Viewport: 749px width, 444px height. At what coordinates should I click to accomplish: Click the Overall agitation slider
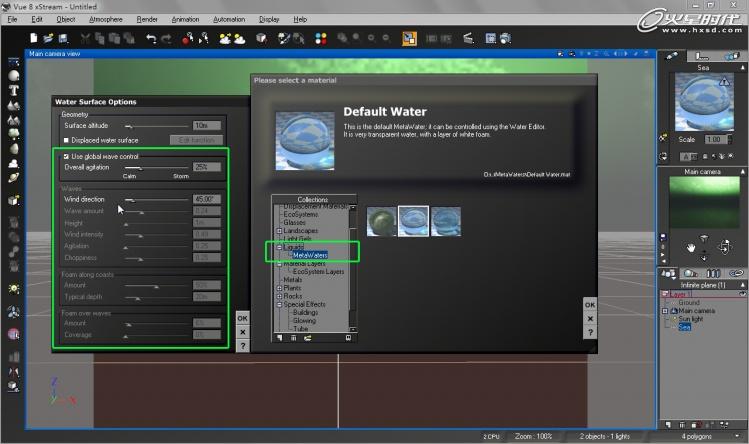[157, 168]
